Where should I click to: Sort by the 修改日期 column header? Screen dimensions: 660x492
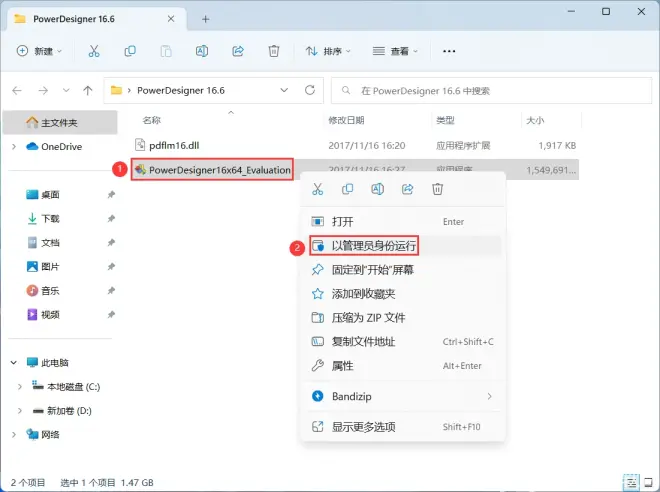click(346, 120)
